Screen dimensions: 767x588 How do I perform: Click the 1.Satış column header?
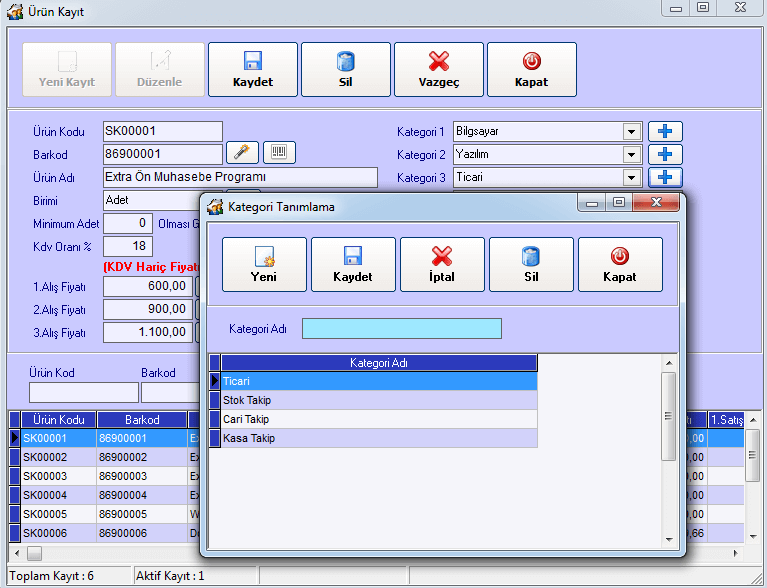pyautogui.click(x=726, y=420)
